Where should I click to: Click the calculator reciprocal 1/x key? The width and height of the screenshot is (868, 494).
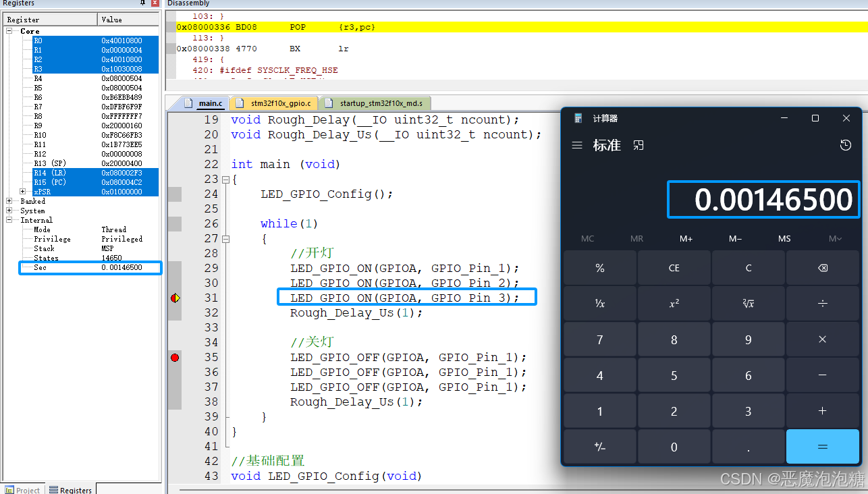coord(600,304)
